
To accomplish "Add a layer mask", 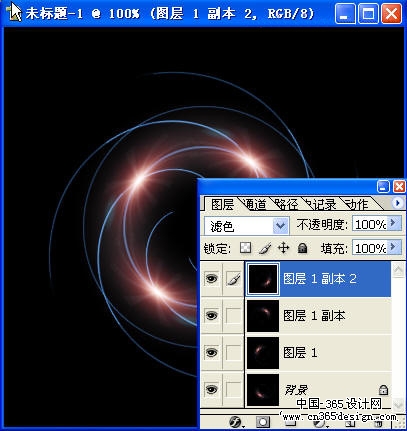I will 263,422.
